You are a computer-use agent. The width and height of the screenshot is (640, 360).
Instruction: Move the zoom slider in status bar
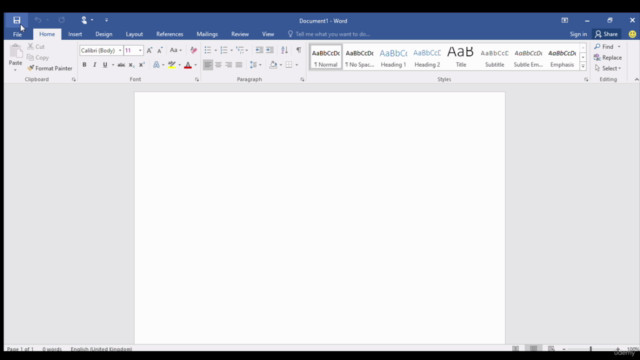(591, 349)
